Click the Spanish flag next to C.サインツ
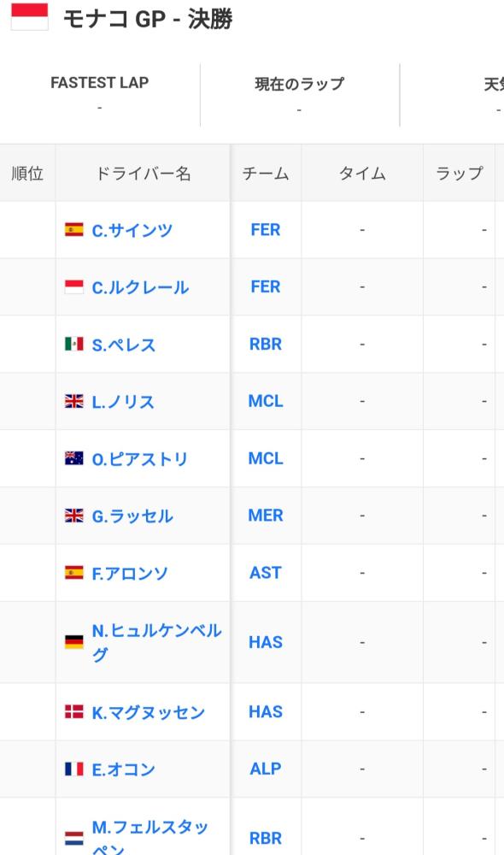Screen dimensions: 504x855 click(x=74, y=229)
